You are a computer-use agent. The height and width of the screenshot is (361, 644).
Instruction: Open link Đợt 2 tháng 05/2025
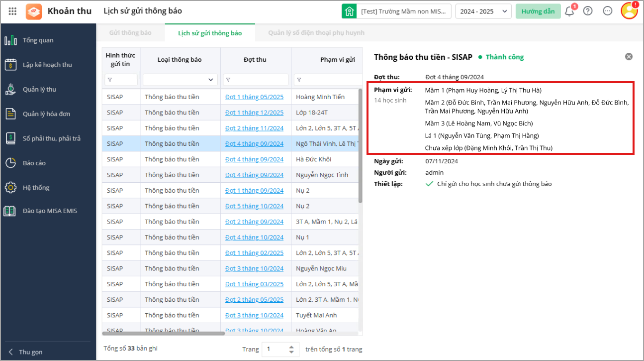click(254, 300)
